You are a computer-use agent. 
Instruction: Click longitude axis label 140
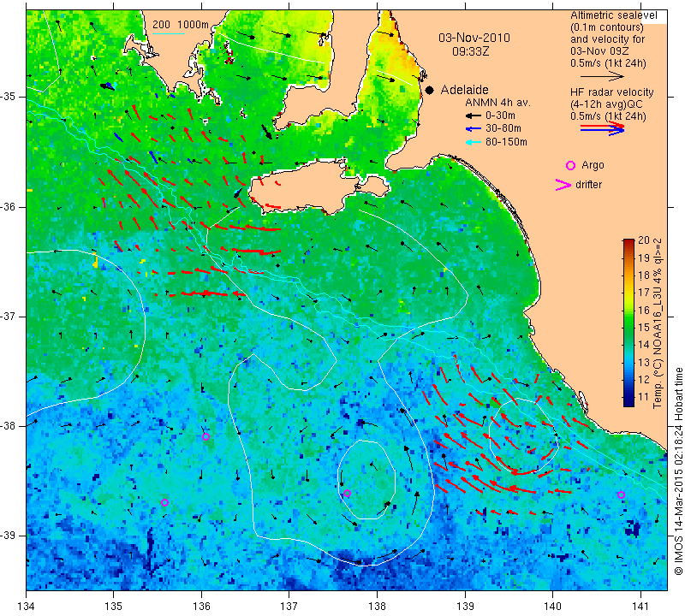point(552,607)
